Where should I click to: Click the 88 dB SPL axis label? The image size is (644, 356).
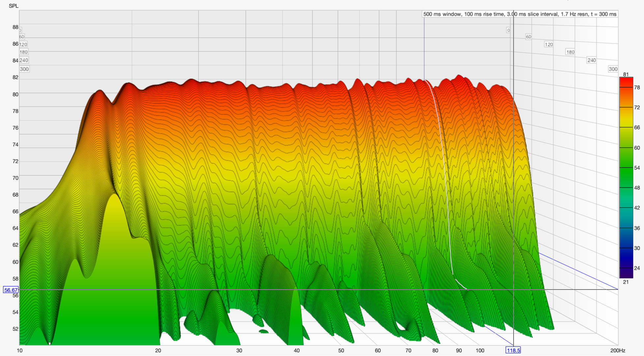tap(15, 27)
